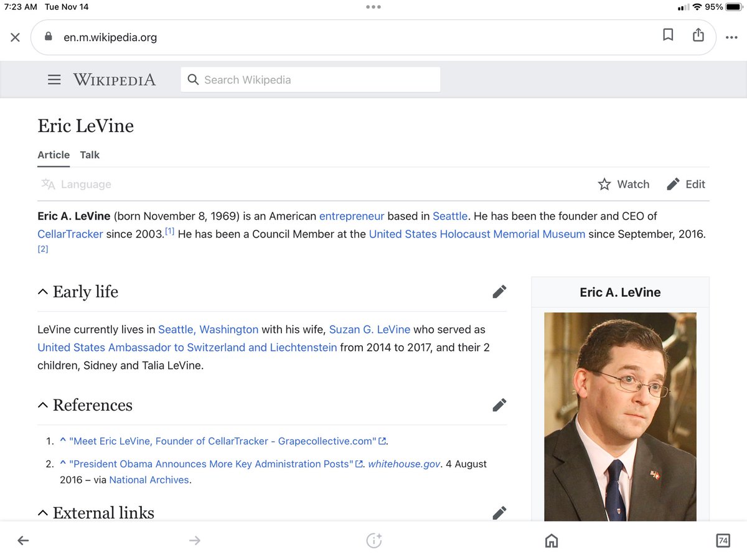Focus the Search Wikipedia field
747x560 pixels.
pyautogui.click(x=311, y=80)
